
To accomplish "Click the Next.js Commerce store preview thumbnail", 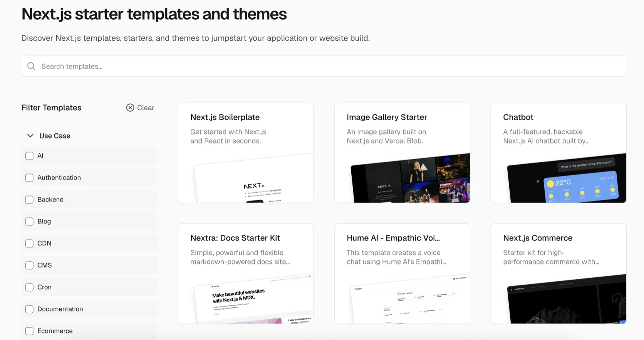I will (567, 299).
